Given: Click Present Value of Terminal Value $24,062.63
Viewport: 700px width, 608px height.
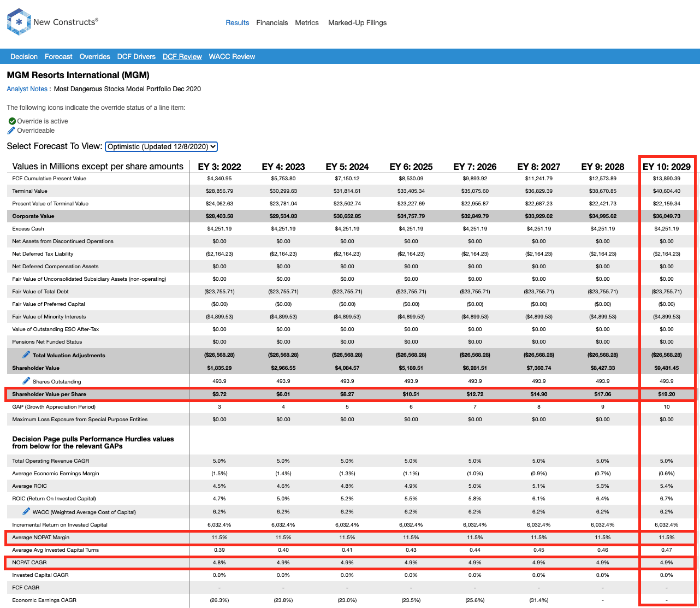Looking at the screenshot, I should click(x=220, y=204).
